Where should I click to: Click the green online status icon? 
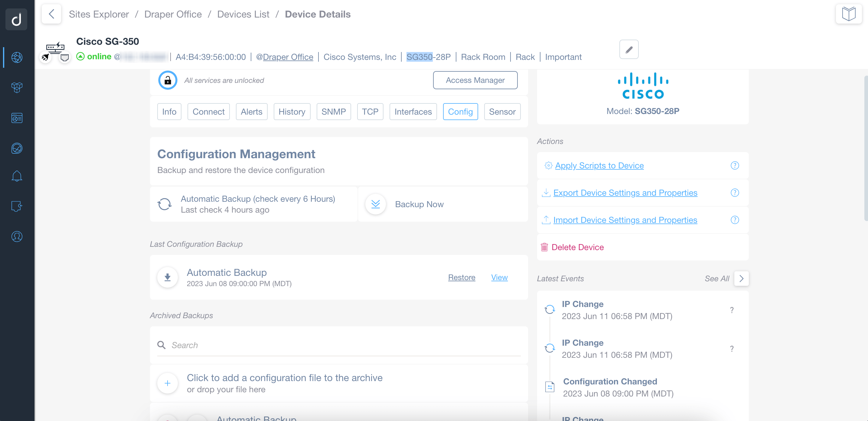80,56
